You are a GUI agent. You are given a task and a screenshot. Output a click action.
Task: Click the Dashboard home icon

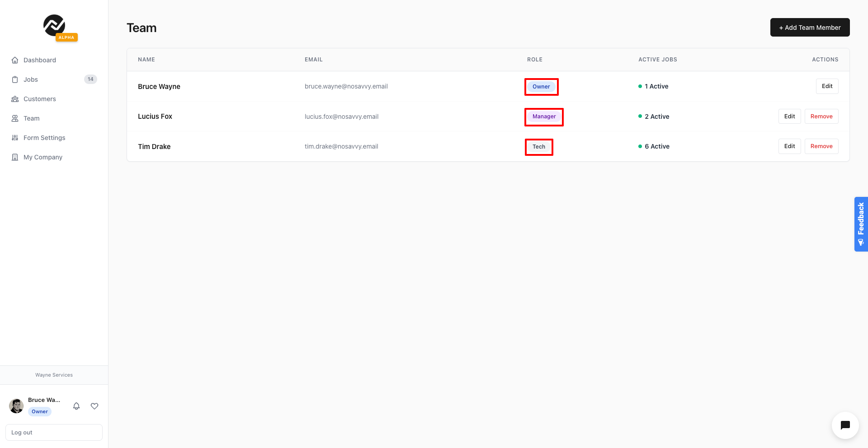point(15,60)
